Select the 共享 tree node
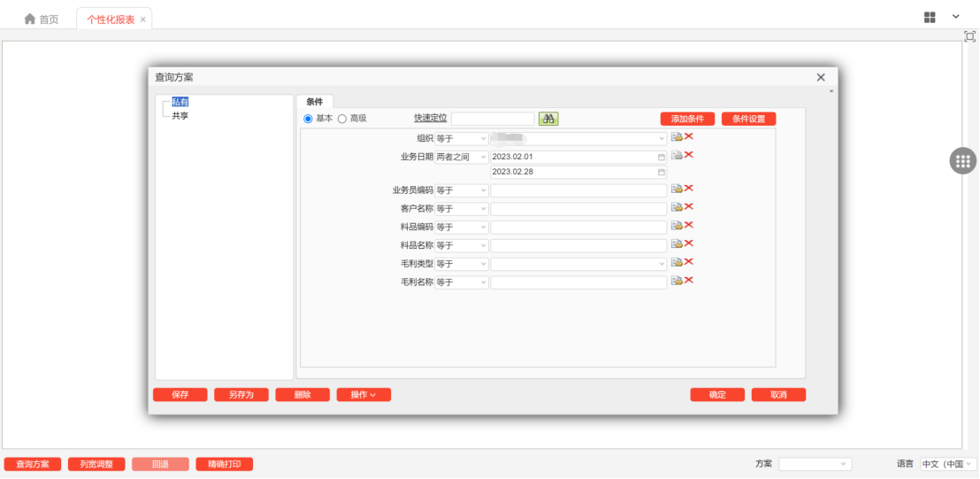The image size is (980, 479). click(180, 116)
